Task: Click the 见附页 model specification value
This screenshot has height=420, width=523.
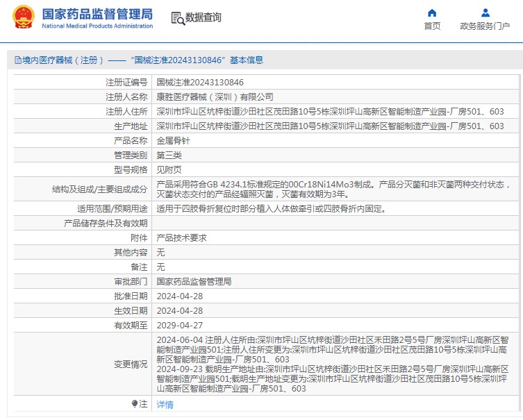Action: pyautogui.click(x=169, y=169)
